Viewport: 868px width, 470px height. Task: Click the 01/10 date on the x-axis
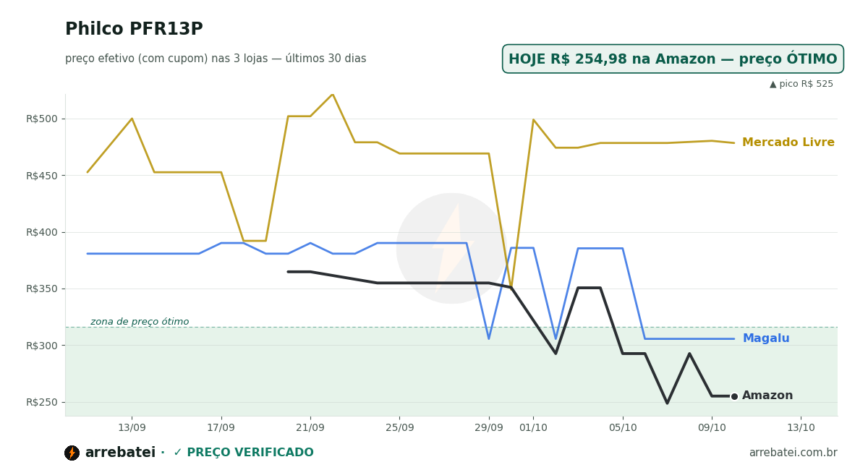pyautogui.click(x=533, y=428)
